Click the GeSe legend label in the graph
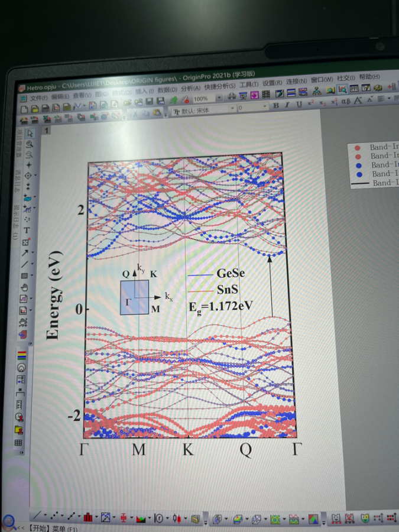The image size is (399, 532). 231,273
